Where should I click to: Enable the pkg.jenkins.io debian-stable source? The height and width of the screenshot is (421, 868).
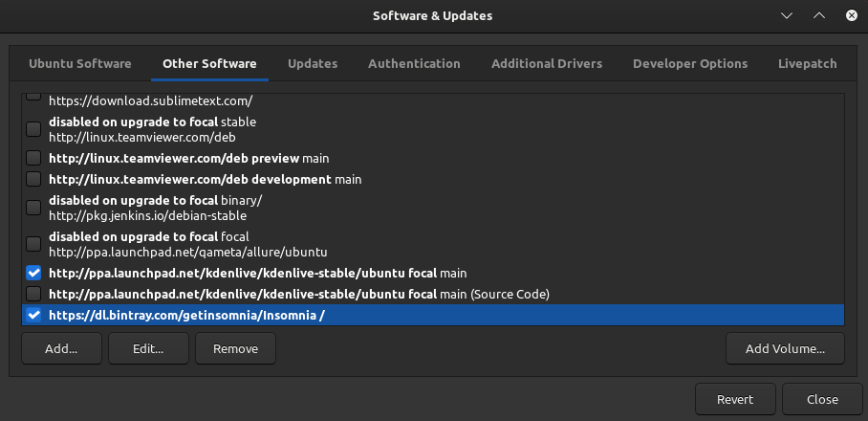pyautogui.click(x=33, y=208)
